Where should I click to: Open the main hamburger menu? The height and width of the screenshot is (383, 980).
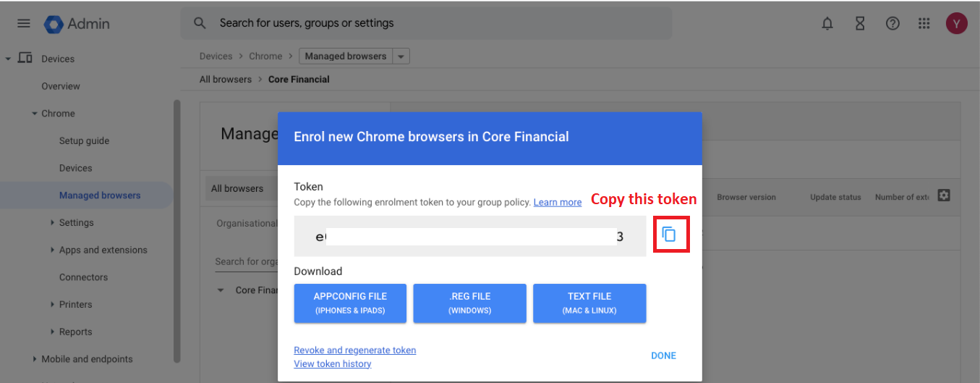pos(24,23)
